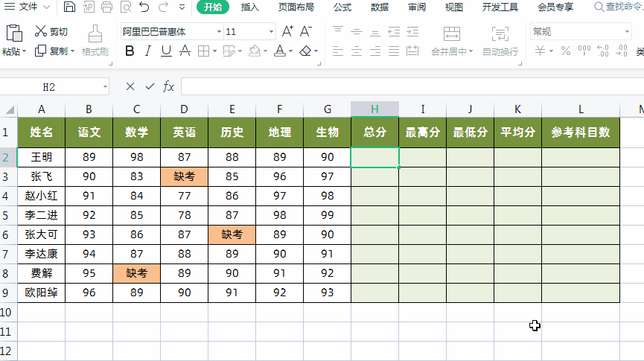This screenshot has height=361, width=644.
Task: Switch to 数据 data tab
Action: (380, 7)
